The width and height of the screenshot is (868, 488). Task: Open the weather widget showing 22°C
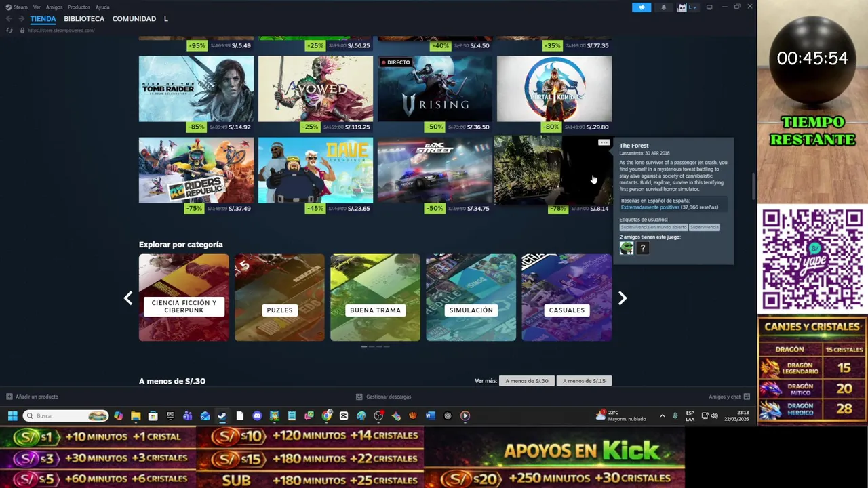coord(620,415)
